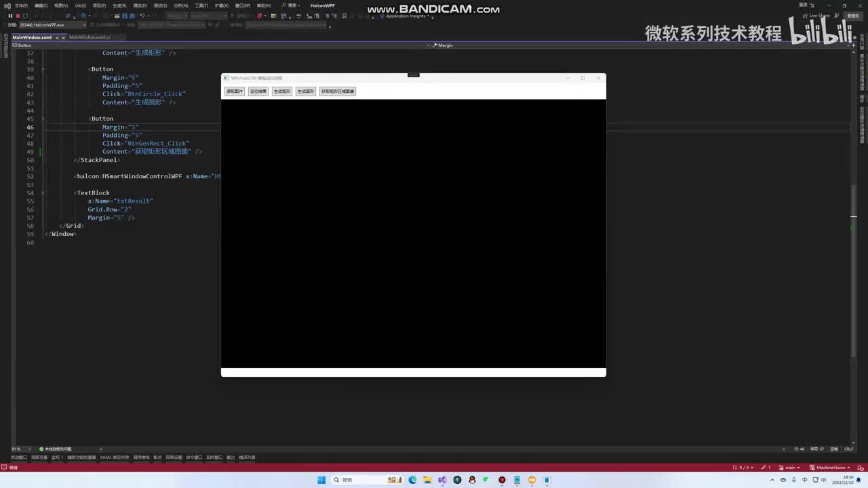The height and width of the screenshot is (488, 868).
Task: Click the 定位结果 button in the app
Action: point(258,91)
